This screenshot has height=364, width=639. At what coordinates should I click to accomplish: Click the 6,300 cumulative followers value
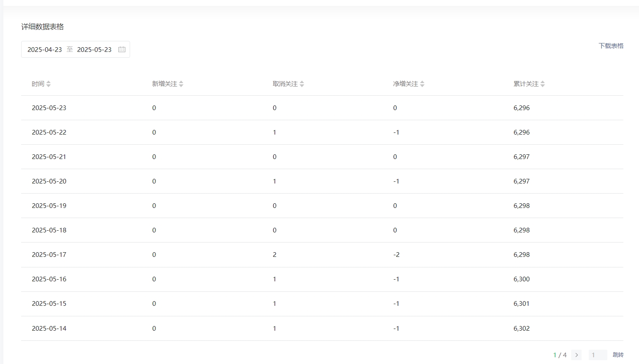(522, 279)
